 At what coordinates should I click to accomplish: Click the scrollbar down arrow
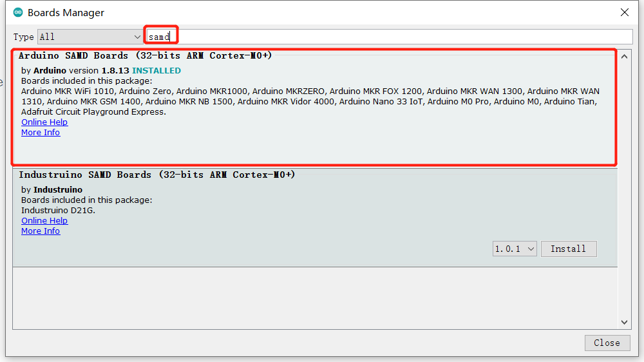[x=624, y=322]
